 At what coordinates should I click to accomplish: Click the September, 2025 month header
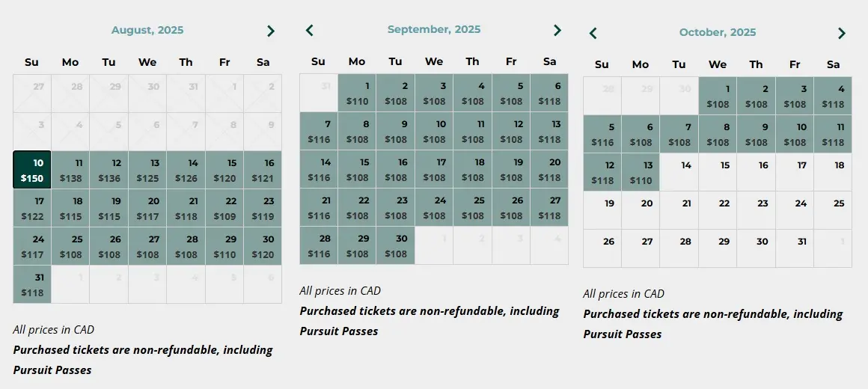434,29
